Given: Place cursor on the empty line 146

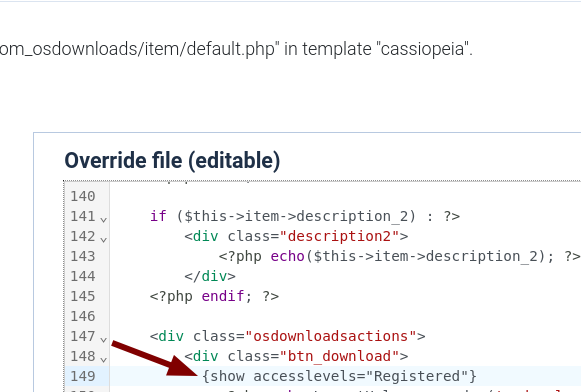Looking at the screenshot, I should [345, 316].
